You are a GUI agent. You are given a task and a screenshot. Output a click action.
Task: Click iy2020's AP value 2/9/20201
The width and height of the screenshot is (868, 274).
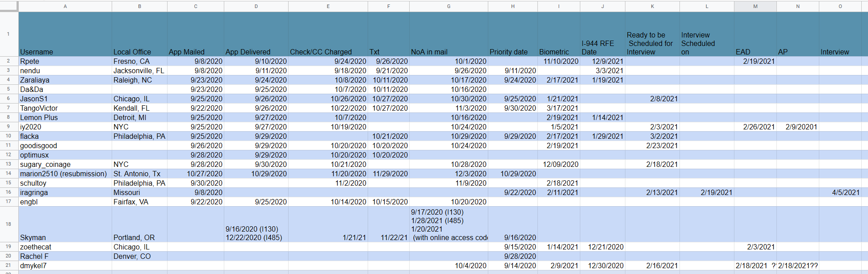tap(798, 127)
